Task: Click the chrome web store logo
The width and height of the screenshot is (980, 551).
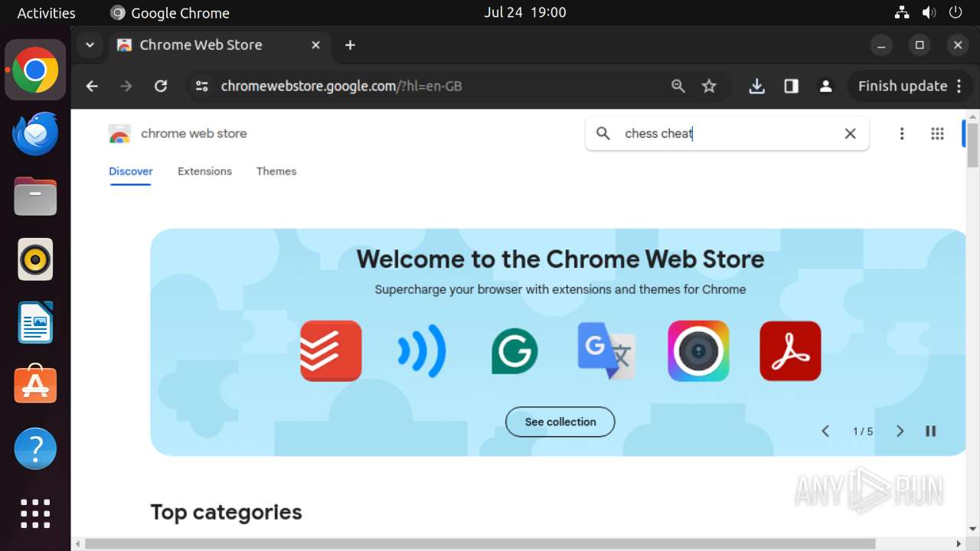Action: coord(178,133)
